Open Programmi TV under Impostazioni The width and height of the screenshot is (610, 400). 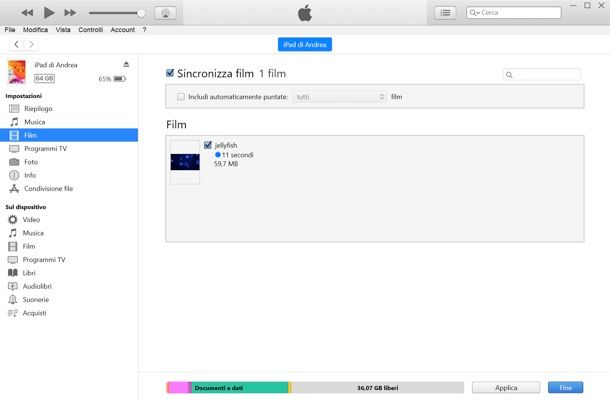pos(69,149)
